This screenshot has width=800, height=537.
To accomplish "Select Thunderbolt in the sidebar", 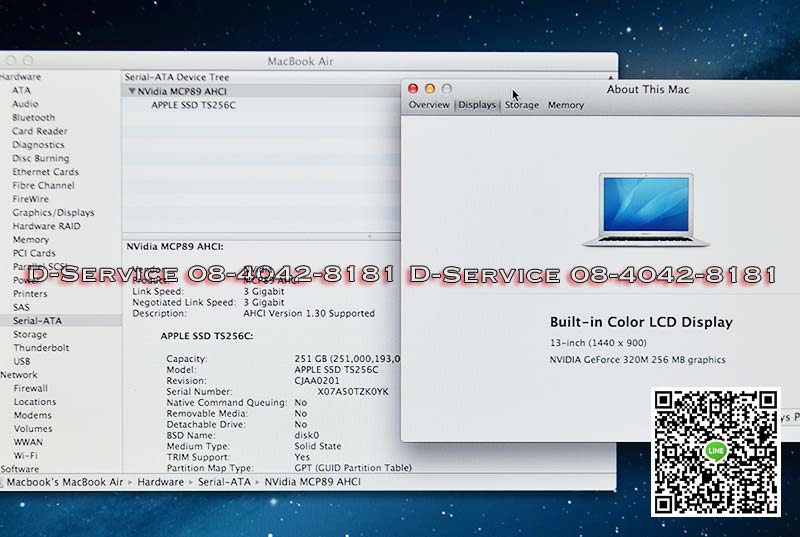I will tap(41, 348).
